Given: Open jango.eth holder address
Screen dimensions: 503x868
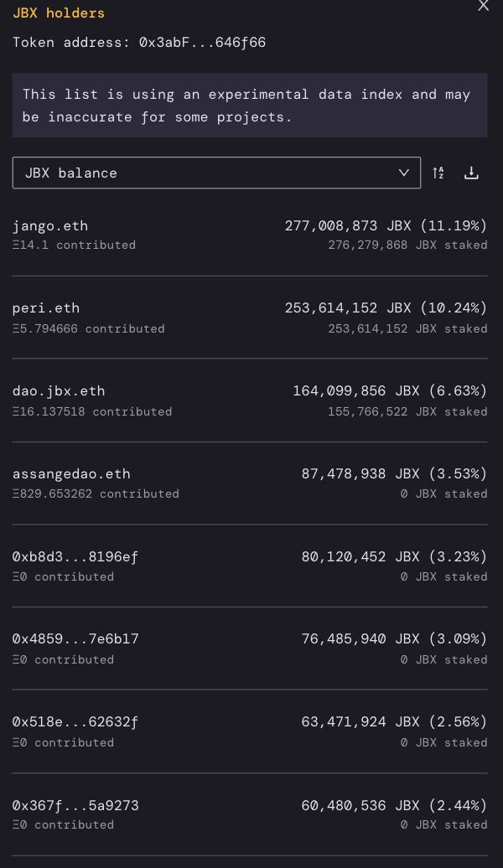Looking at the screenshot, I should click(50, 225).
